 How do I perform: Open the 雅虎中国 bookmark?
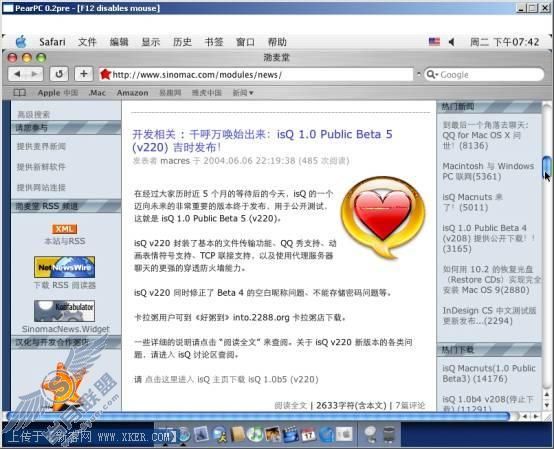[207, 93]
